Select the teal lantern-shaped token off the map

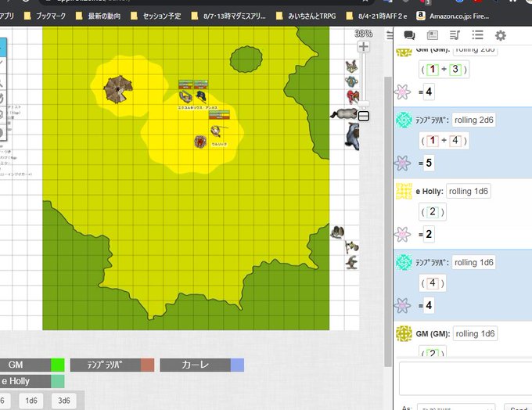click(x=351, y=81)
